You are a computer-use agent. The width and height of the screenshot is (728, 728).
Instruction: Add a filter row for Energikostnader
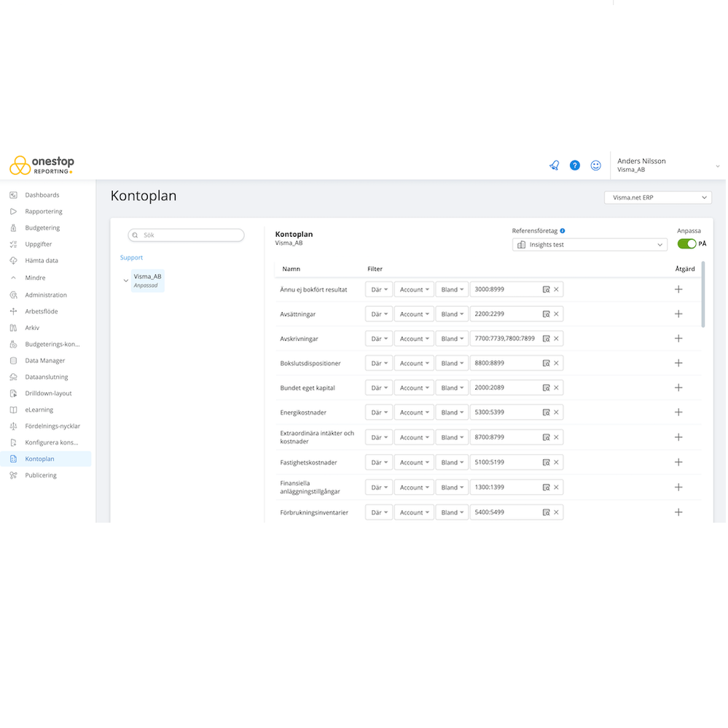(678, 412)
